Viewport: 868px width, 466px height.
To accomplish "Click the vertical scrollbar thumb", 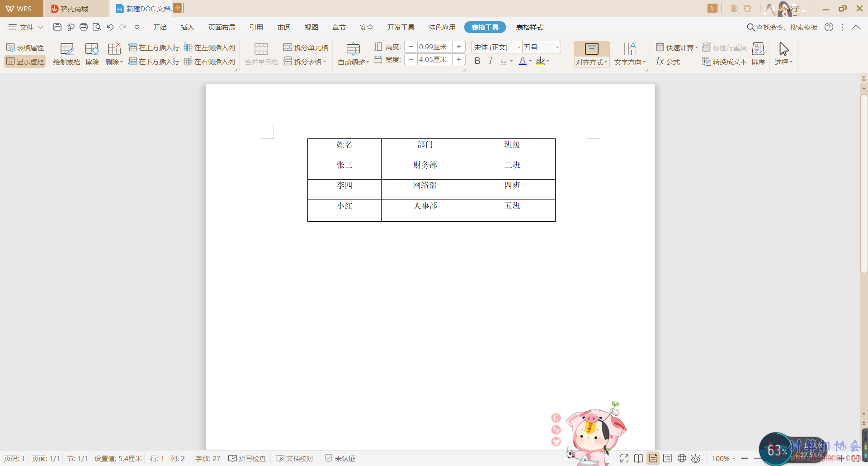I will click(864, 183).
